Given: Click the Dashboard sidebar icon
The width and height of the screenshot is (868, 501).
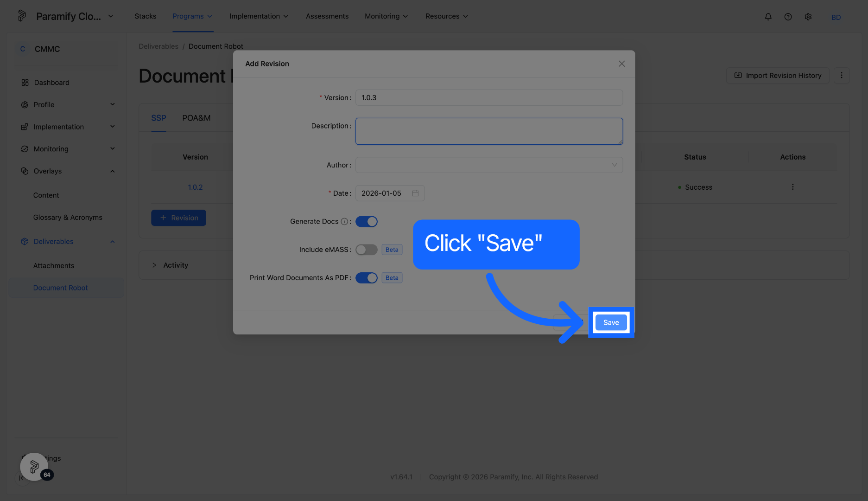Looking at the screenshot, I should (x=25, y=83).
